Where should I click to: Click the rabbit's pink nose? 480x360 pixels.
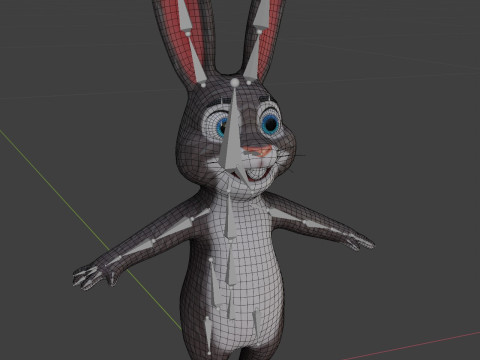point(258,151)
